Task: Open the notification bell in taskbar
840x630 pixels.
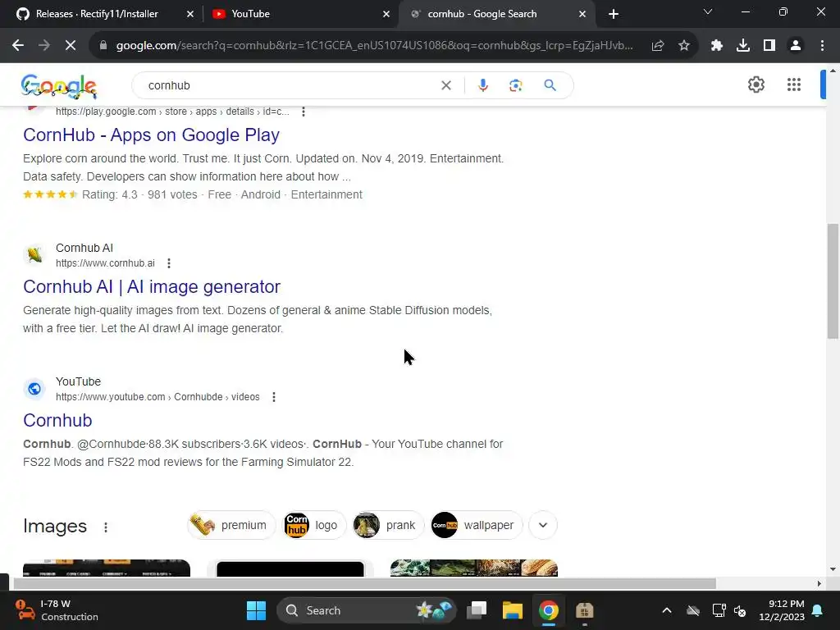Action: point(818,610)
